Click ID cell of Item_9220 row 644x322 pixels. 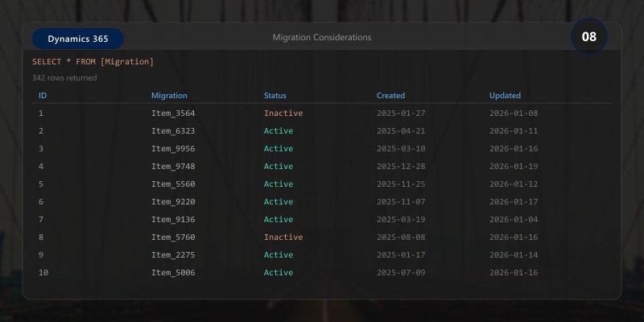coord(41,201)
